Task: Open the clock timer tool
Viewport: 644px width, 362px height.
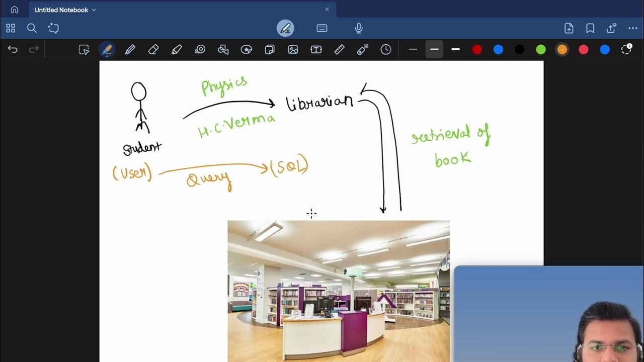Action: [x=386, y=49]
